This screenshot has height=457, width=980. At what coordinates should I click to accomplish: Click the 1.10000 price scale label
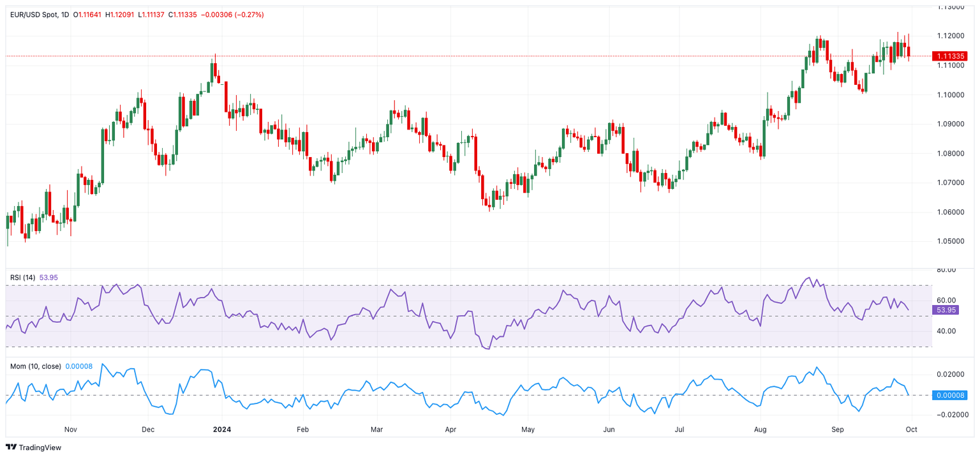click(x=949, y=94)
